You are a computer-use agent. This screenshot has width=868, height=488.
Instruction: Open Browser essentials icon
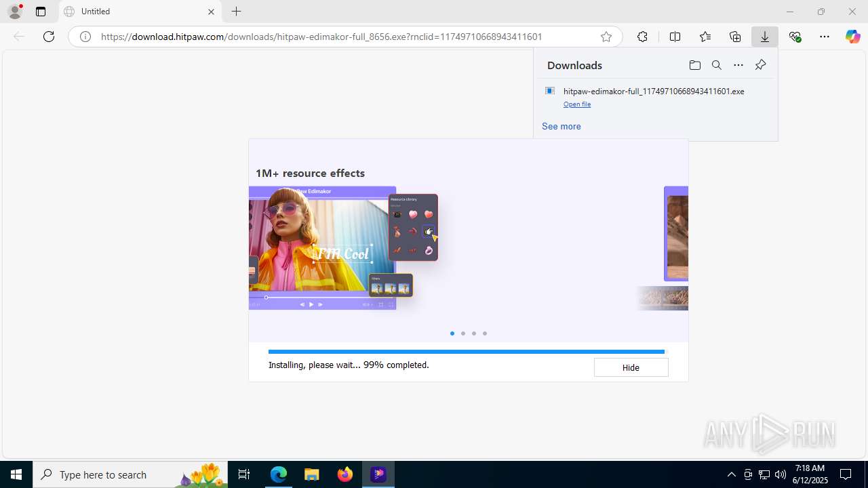(x=795, y=37)
